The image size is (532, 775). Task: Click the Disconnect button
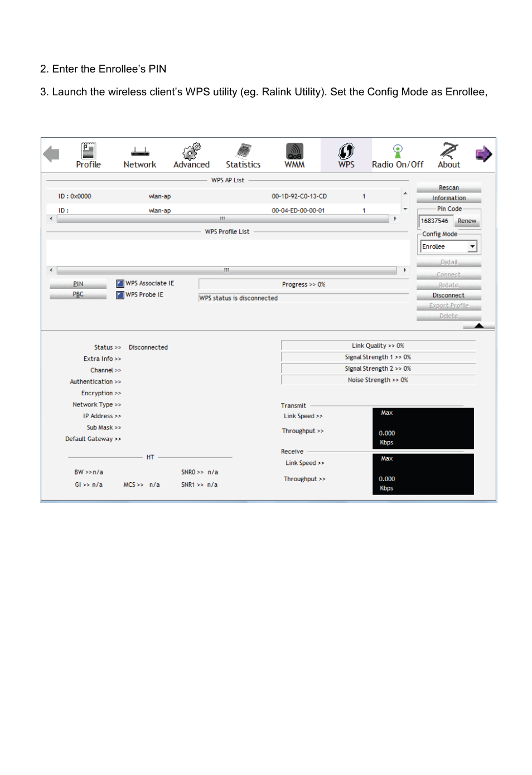click(448, 296)
